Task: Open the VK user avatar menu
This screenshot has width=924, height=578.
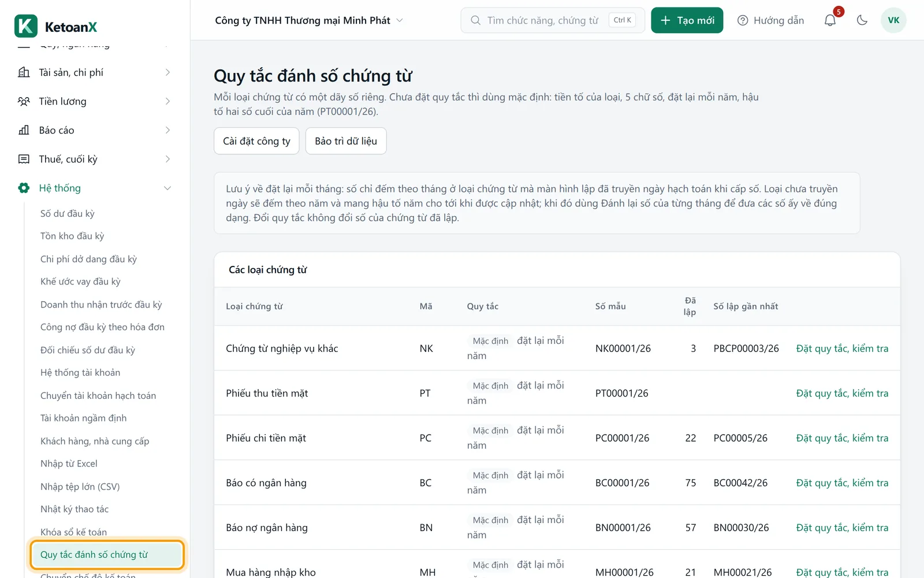Action: pyautogui.click(x=893, y=20)
